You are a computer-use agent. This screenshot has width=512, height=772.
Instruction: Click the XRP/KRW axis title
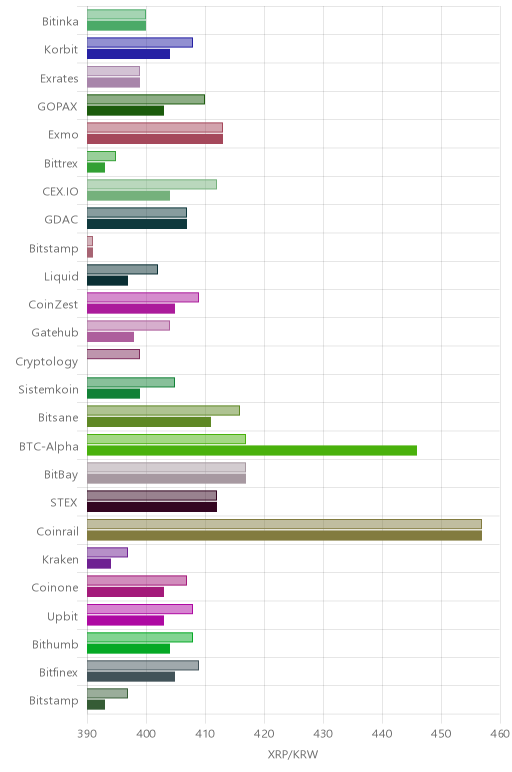pyautogui.click(x=293, y=754)
